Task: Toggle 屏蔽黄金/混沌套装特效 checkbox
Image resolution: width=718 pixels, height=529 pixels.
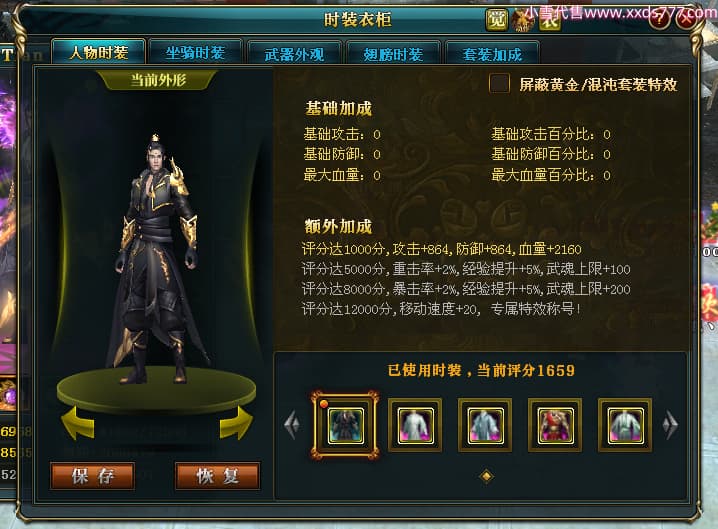Action: 499,84
